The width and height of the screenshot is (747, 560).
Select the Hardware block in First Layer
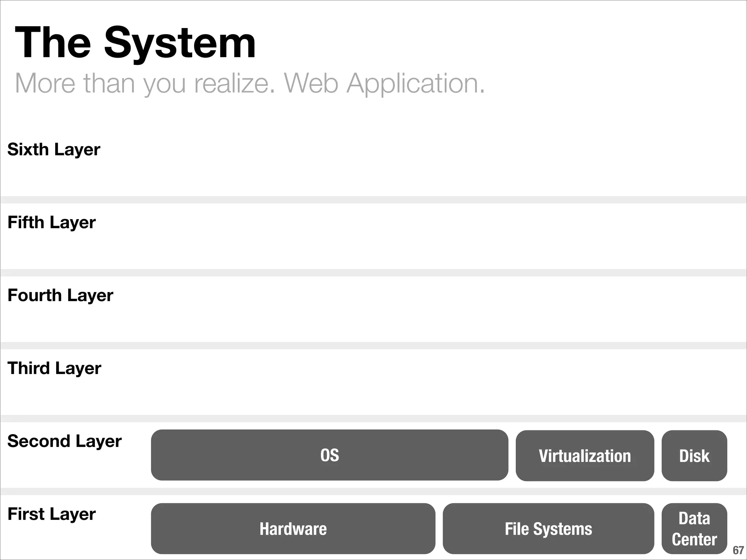[293, 529]
